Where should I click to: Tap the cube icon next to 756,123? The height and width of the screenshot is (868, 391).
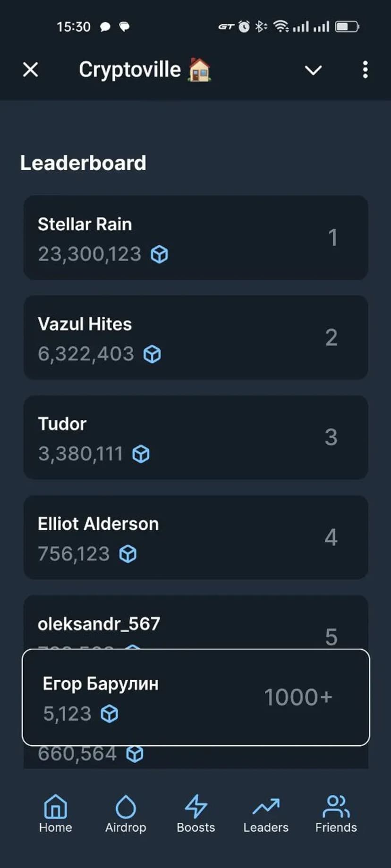pyautogui.click(x=128, y=554)
